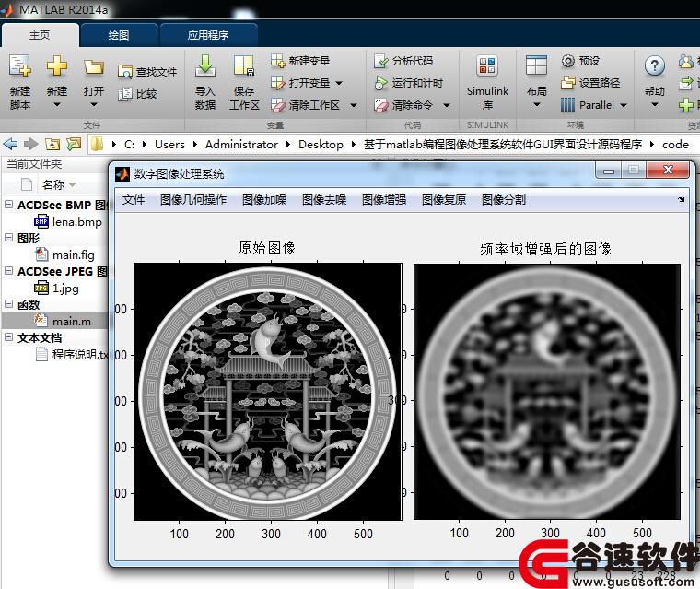Open the 图像增强 menu
Screen dimensions: 700x589
click(384, 200)
